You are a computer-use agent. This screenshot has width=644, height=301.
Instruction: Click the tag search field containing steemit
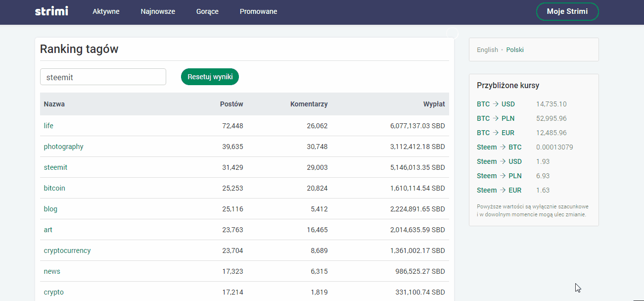[103, 77]
